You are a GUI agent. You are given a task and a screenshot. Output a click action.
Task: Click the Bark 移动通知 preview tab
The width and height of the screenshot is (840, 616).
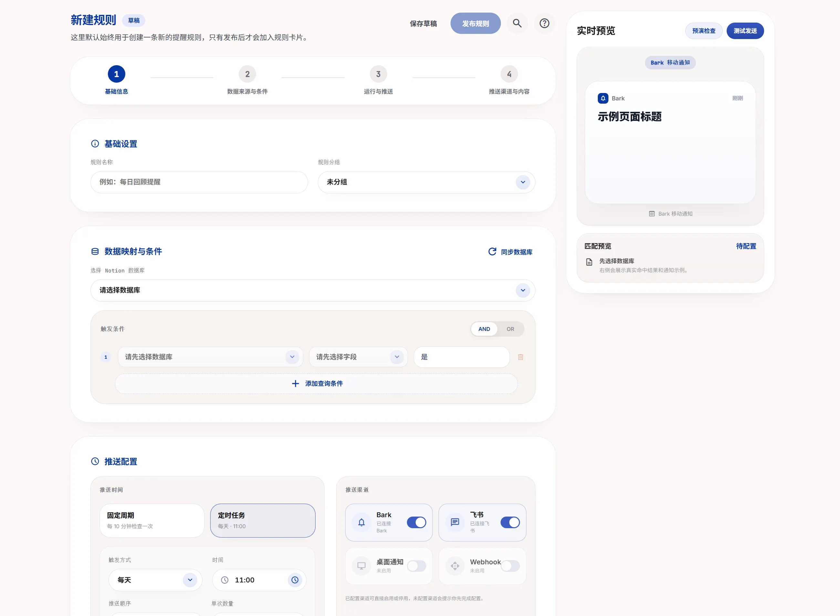pyautogui.click(x=670, y=63)
